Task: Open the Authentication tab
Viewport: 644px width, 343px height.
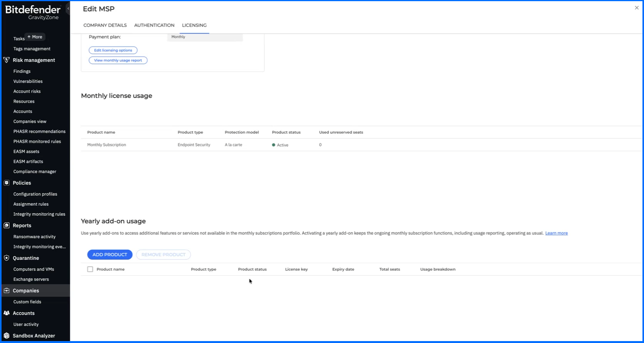Action: tap(154, 25)
